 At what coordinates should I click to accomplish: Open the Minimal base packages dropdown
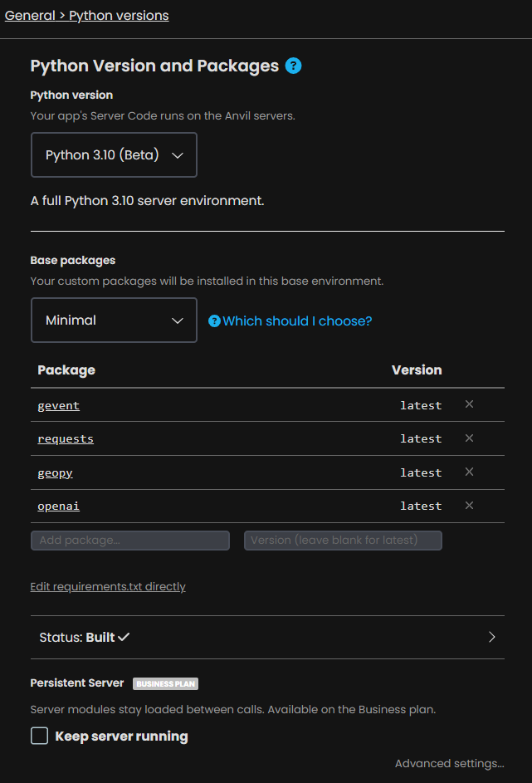click(x=114, y=320)
